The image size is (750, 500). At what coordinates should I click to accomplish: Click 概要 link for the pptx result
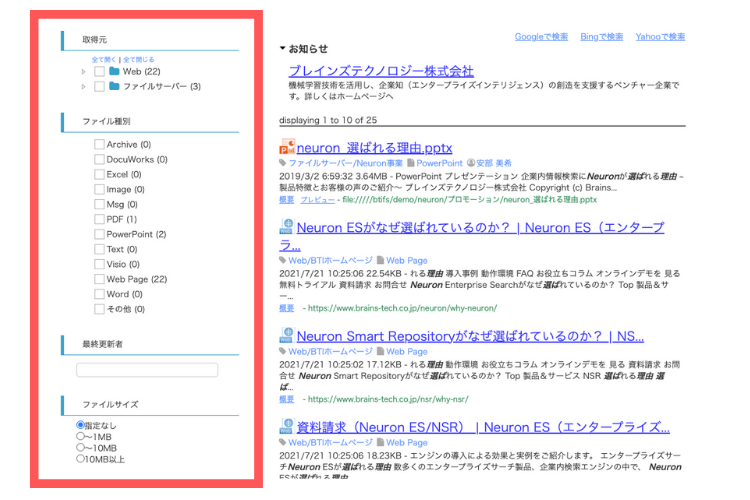pyautogui.click(x=287, y=200)
